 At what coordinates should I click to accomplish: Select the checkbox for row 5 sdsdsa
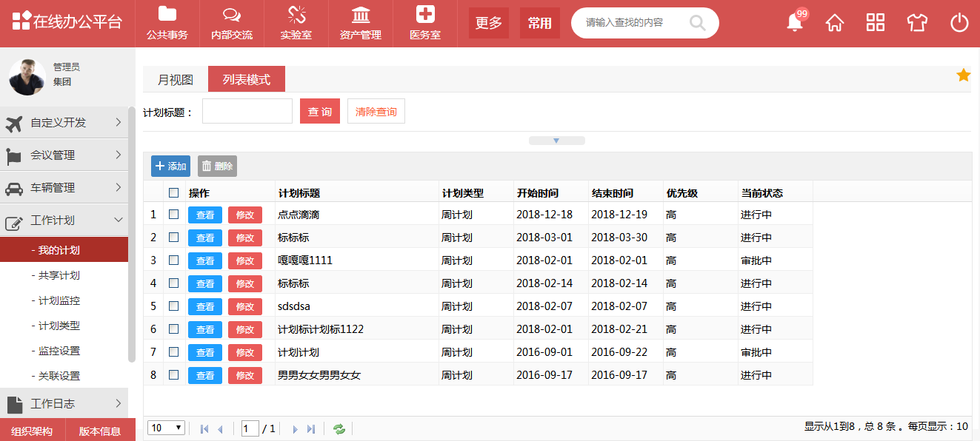coord(174,306)
